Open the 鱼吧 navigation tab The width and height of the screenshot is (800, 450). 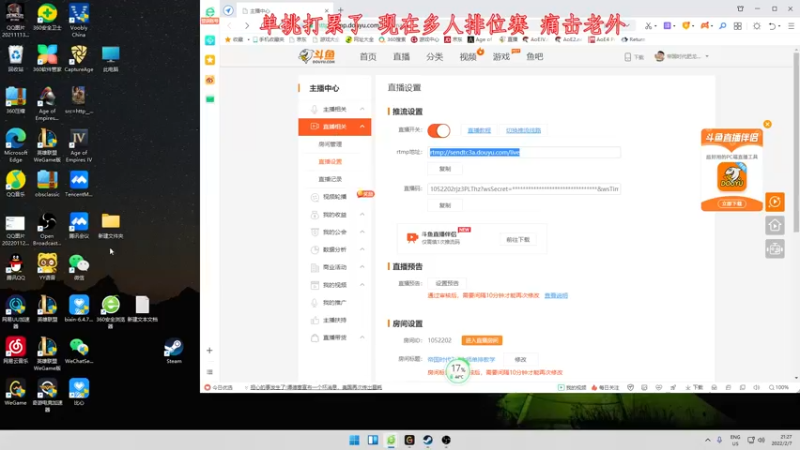pos(534,57)
